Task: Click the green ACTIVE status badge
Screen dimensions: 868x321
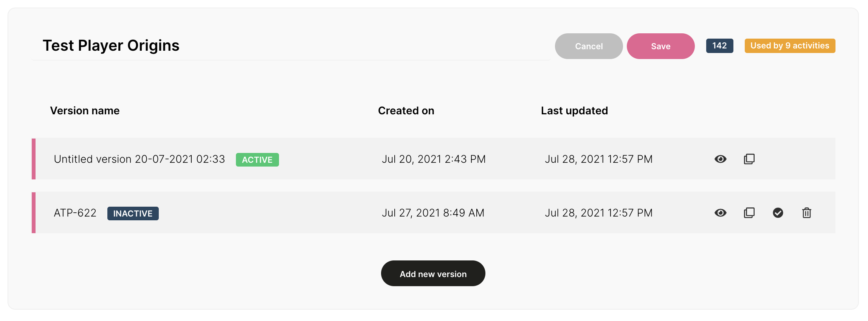Action: click(257, 160)
